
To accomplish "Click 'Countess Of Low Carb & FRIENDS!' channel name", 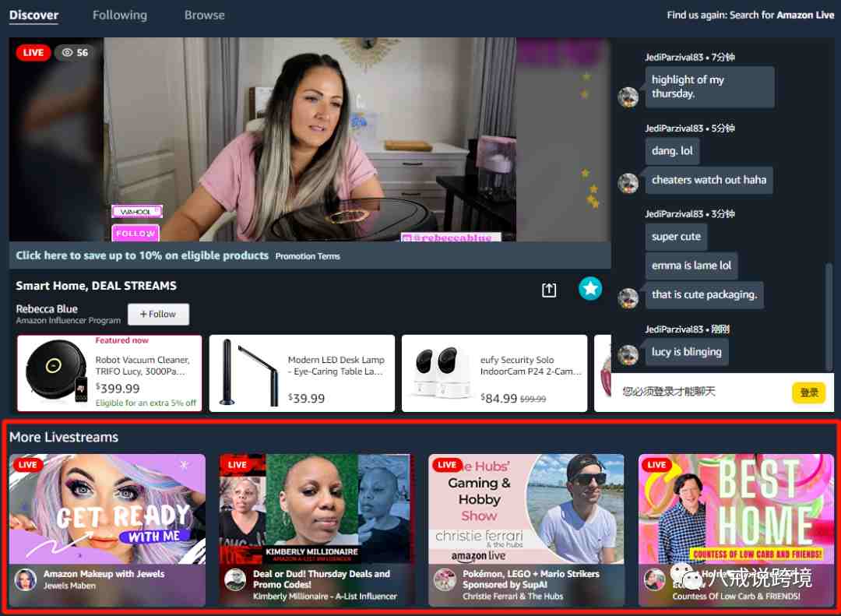I will pyautogui.click(x=737, y=597).
